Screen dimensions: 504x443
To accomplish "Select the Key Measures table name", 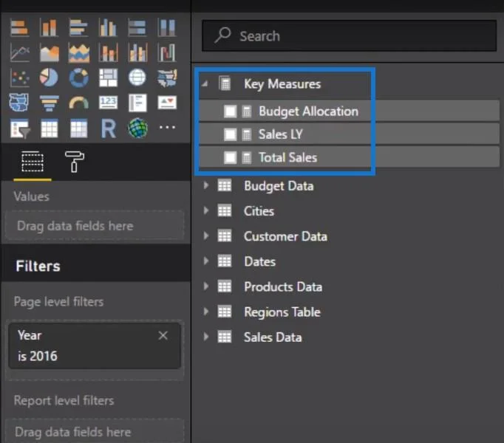I will point(282,84).
